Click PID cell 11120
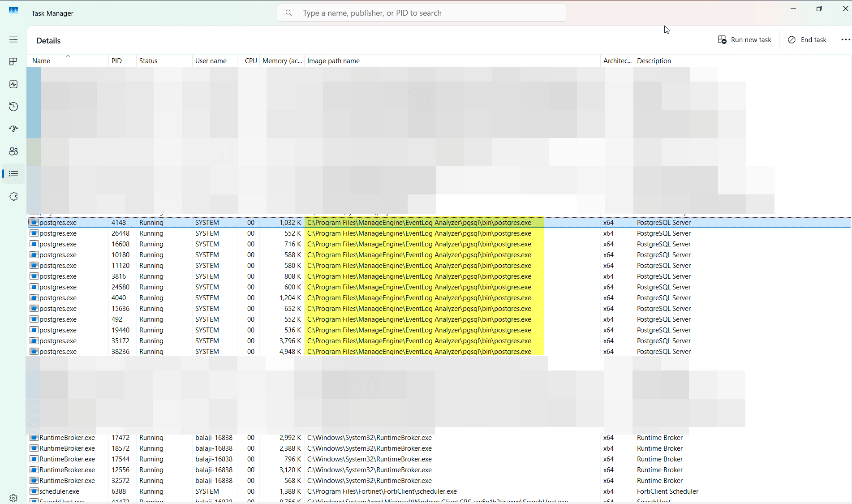Screen dimensions: 852x504 120,266
